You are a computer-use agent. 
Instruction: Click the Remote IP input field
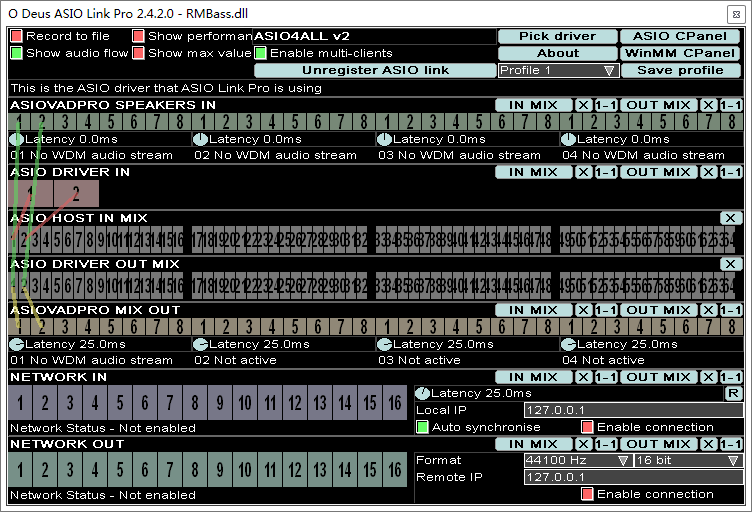coord(633,477)
